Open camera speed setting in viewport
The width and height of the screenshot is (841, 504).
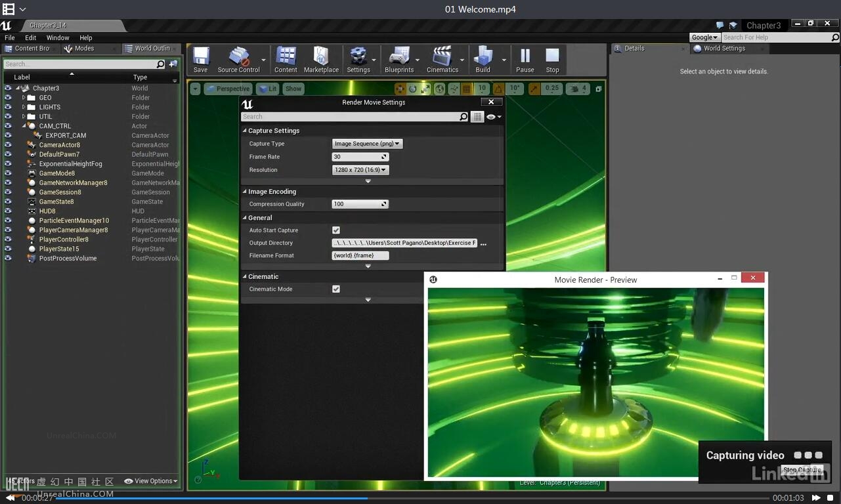pos(576,89)
